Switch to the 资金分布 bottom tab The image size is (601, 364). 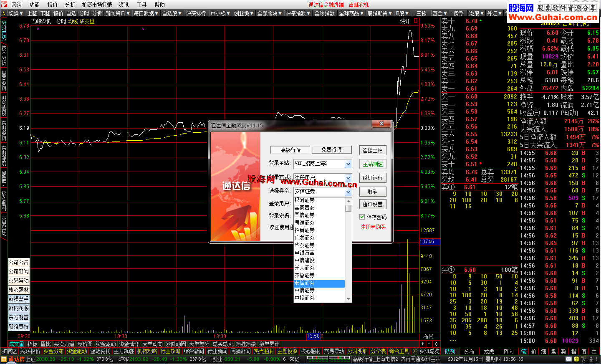point(54,351)
